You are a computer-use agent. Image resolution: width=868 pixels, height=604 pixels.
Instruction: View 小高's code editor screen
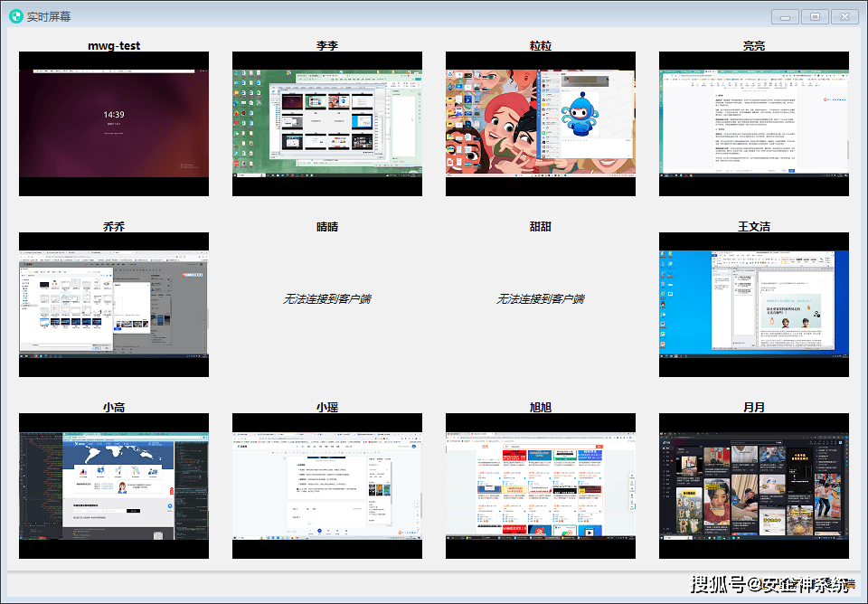pyautogui.click(x=114, y=486)
